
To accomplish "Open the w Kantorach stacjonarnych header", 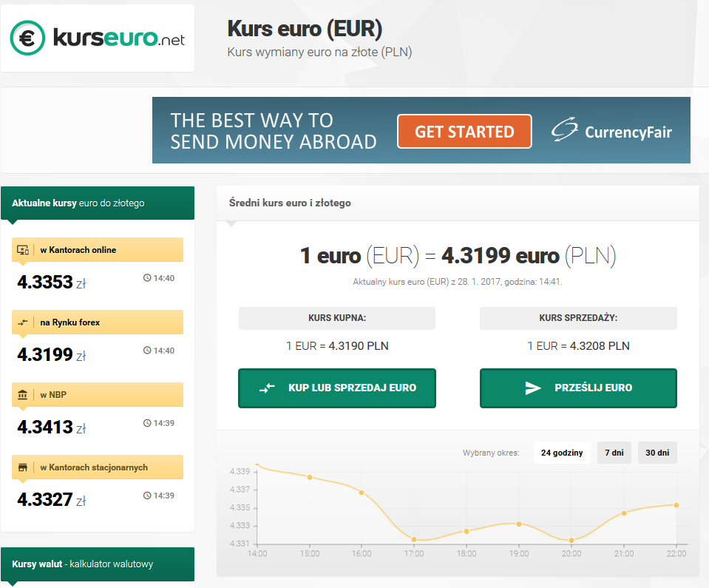I will coord(98,467).
